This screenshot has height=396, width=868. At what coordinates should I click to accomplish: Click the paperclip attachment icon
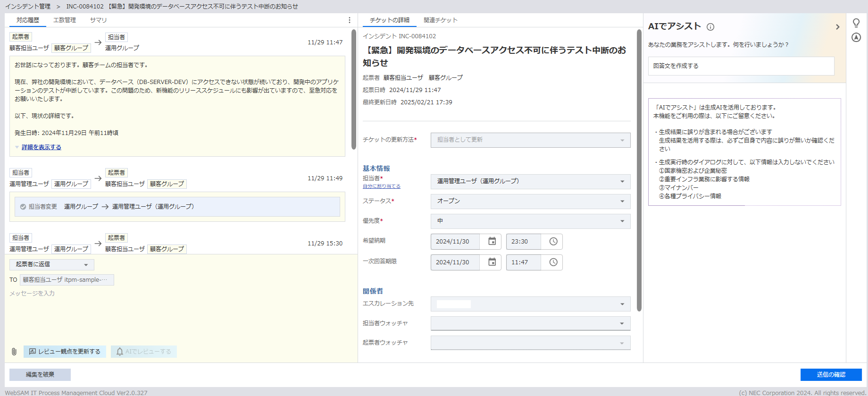coord(14,352)
